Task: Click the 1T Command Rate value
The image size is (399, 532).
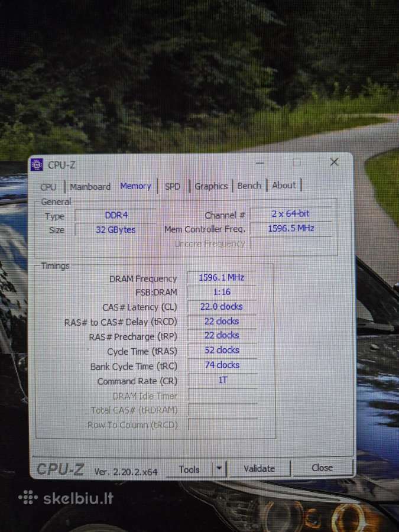Action: coord(222,380)
